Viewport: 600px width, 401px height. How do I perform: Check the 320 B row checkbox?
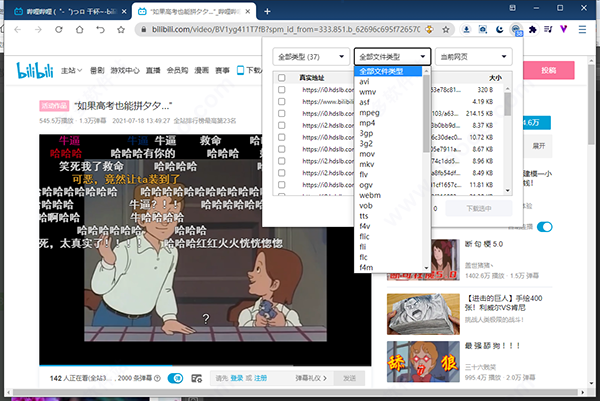282,90
